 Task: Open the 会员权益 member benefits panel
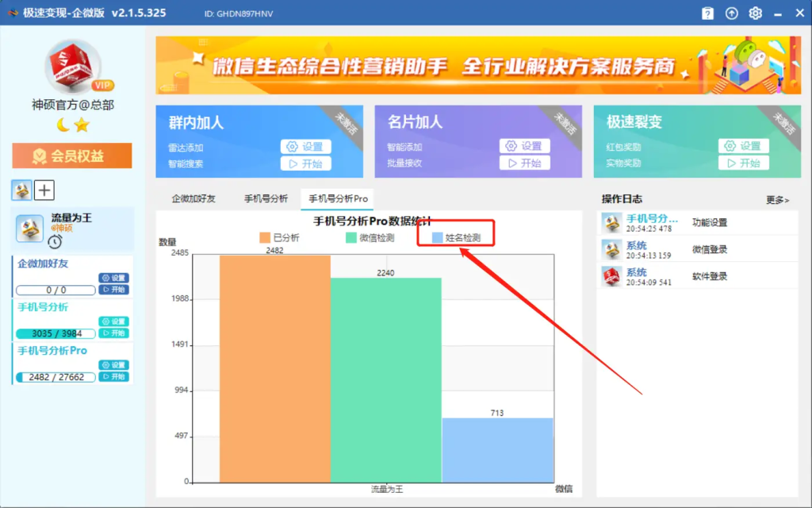tap(71, 156)
